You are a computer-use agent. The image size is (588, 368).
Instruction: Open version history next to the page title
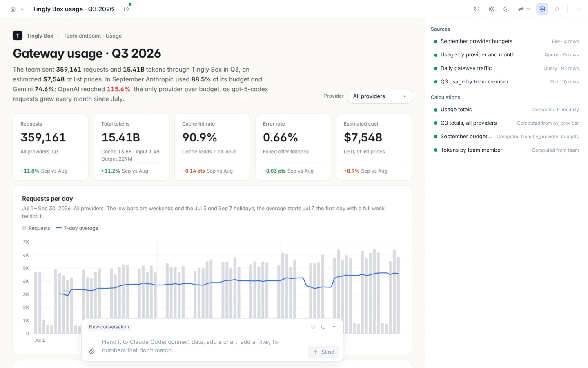126,9
